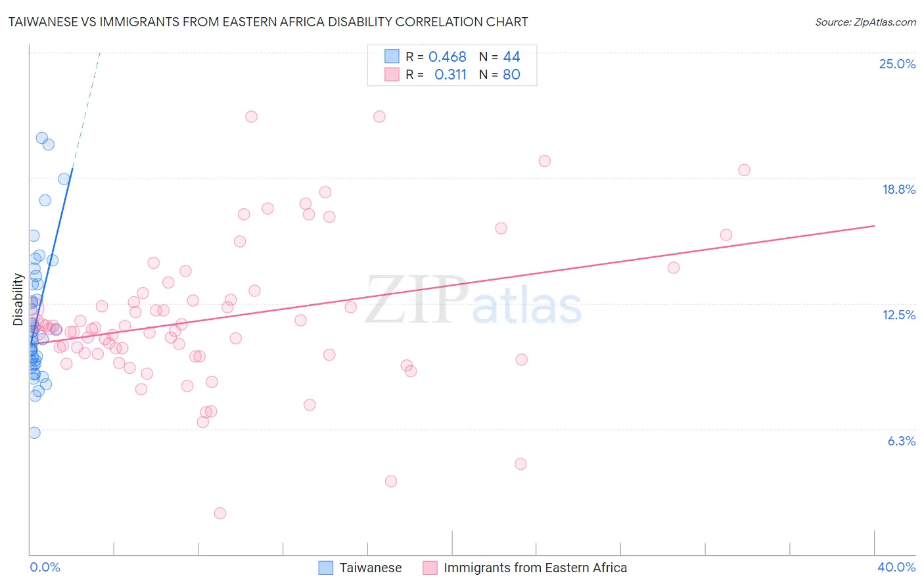
Task: Click the N = 80 sample count value
Action: coord(499,74)
